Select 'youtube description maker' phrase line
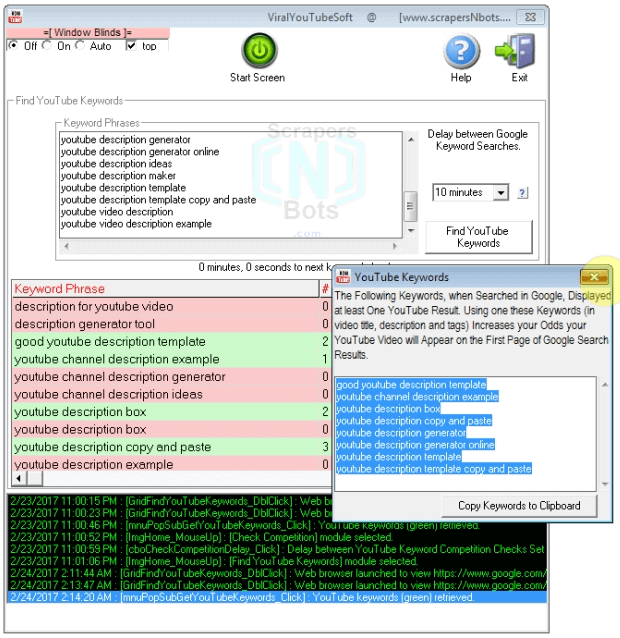620x638 pixels. coord(118,176)
